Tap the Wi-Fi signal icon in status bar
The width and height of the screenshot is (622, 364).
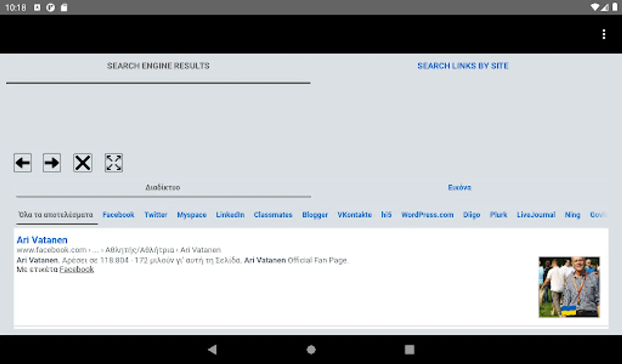pos(595,7)
